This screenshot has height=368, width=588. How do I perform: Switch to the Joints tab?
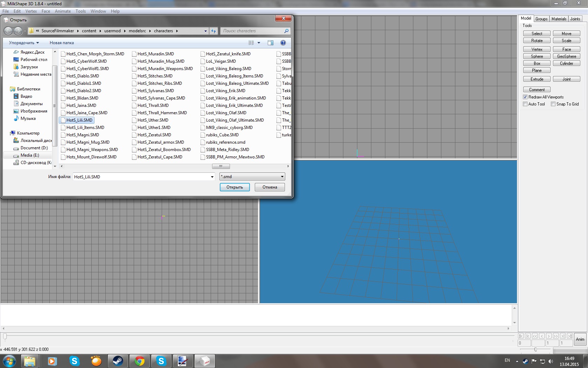point(575,19)
